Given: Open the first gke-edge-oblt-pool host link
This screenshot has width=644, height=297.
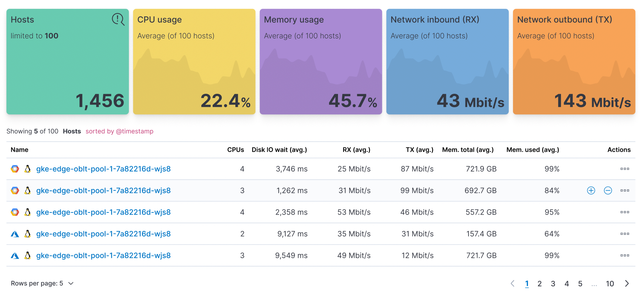Looking at the screenshot, I should (x=103, y=169).
